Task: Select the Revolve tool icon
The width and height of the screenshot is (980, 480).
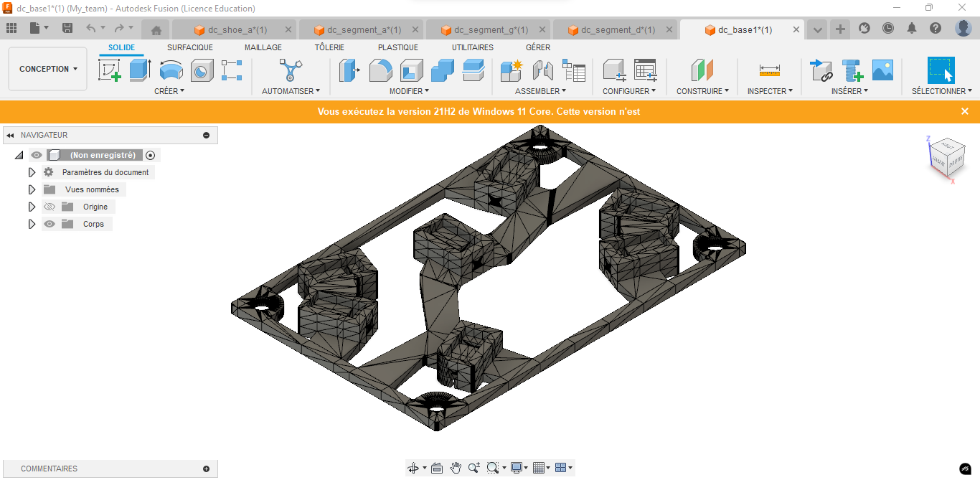Action: (171, 70)
